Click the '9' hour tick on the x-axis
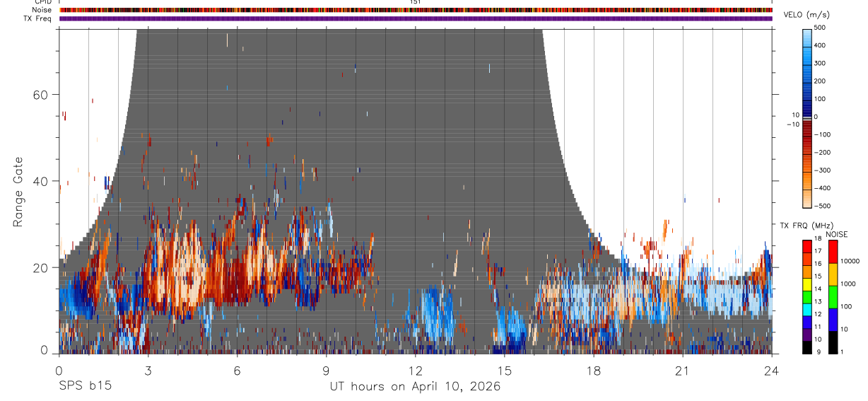Viewport: 868px width, 401px height. [x=327, y=370]
